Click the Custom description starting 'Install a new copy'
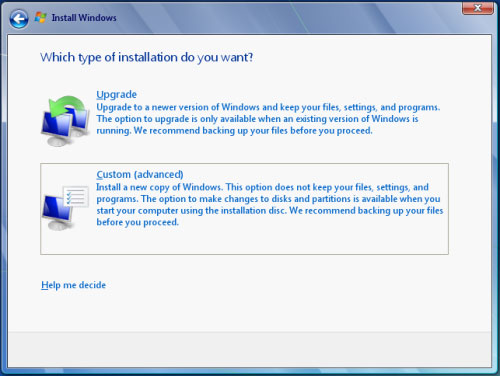The image size is (500, 376). (x=270, y=204)
